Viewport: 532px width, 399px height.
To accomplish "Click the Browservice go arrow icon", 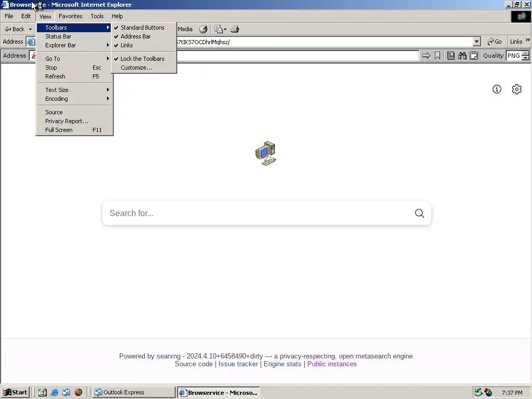I will [x=426, y=56].
